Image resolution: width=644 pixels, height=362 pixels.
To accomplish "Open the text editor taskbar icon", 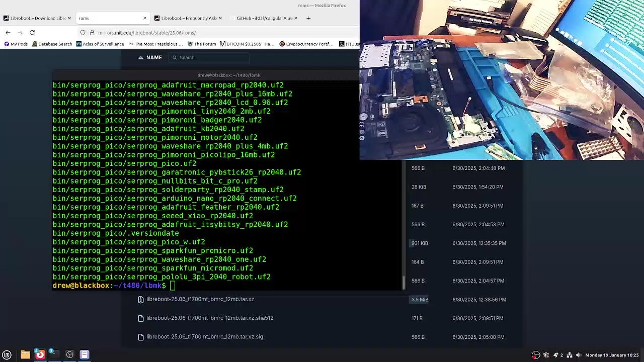I will coord(85,355).
